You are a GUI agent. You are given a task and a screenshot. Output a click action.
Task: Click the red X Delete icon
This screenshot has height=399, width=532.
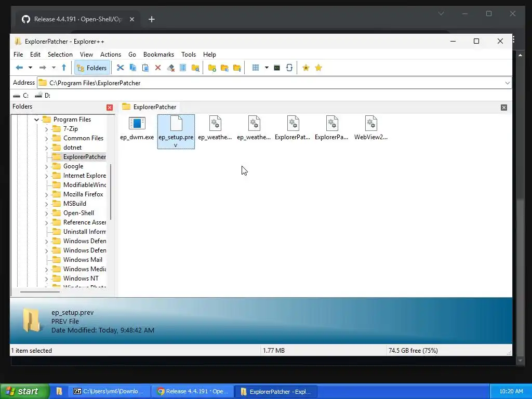pyautogui.click(x=158, y=68)
